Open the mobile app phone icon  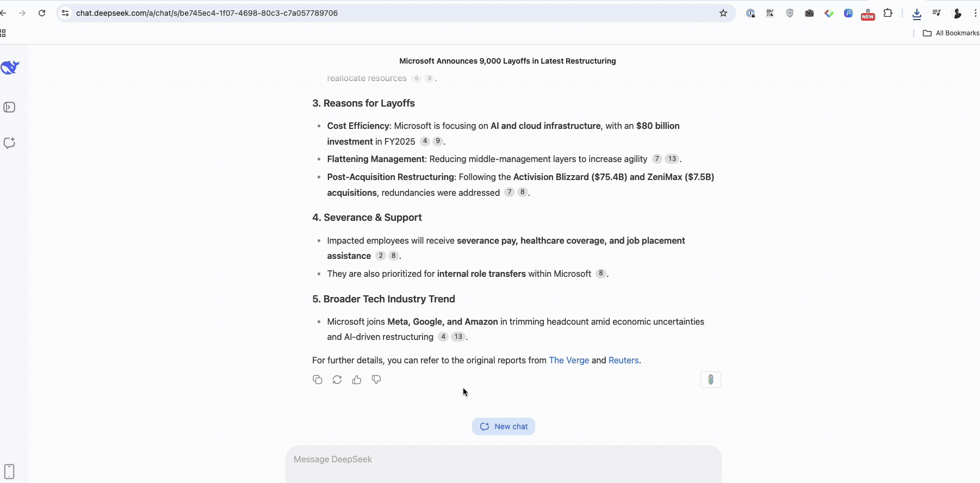click(x=9, y=471)
